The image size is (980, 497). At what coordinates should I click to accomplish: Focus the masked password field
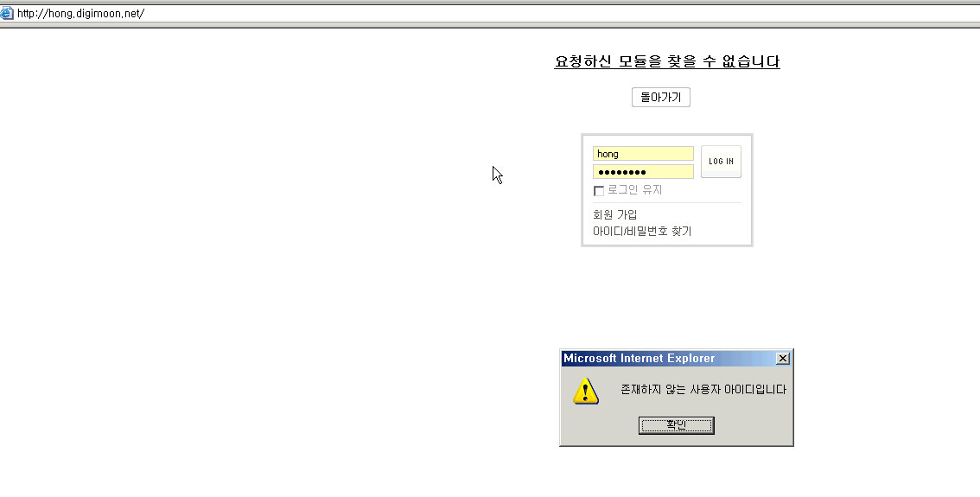[x=643, y=172]
